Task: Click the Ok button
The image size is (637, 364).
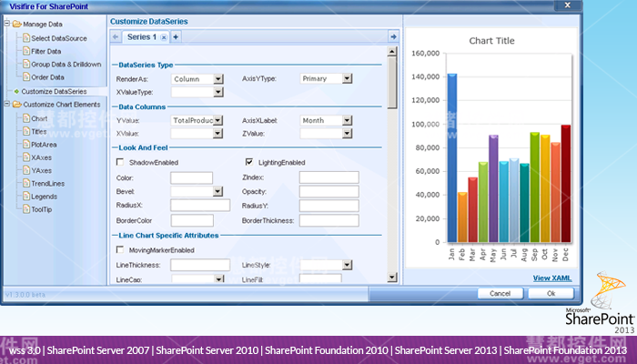Action: (x=551, y=293)
